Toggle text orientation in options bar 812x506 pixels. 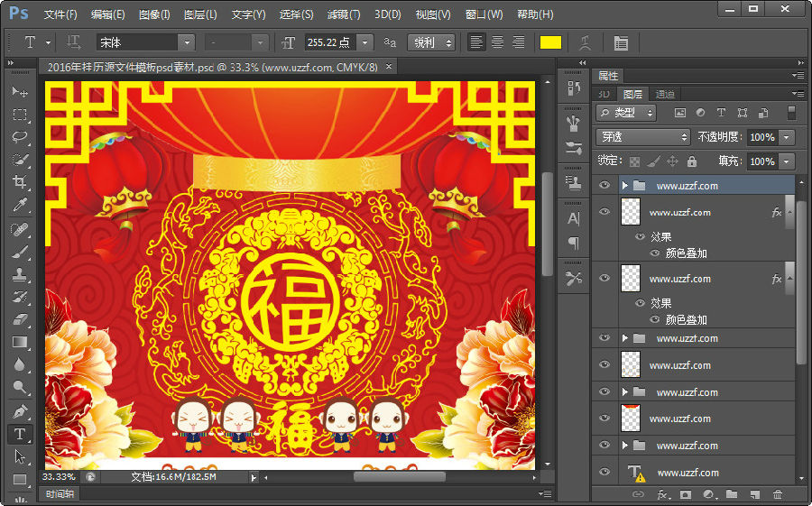73,42
